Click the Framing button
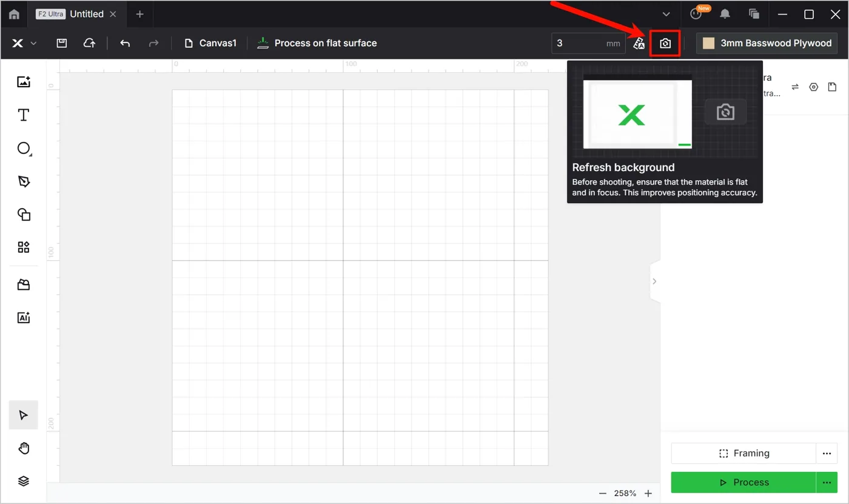 click(743, 453)
